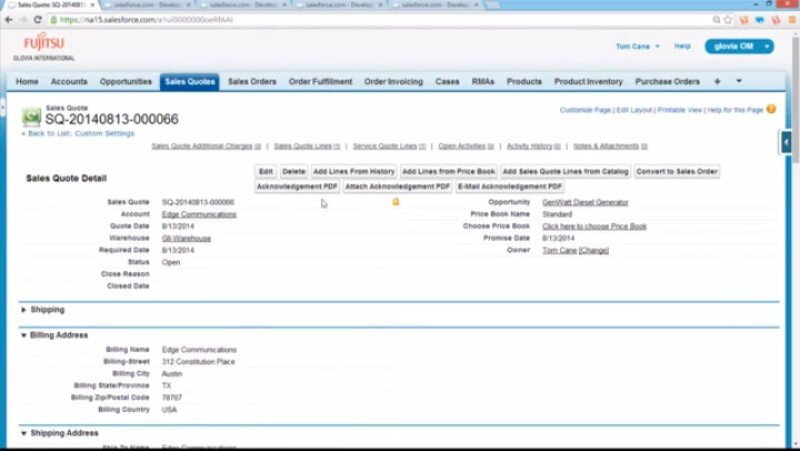This screenshot has width=800, height=451.
Task: Click the plus icon for all tabs
Action: pos(717,81)
